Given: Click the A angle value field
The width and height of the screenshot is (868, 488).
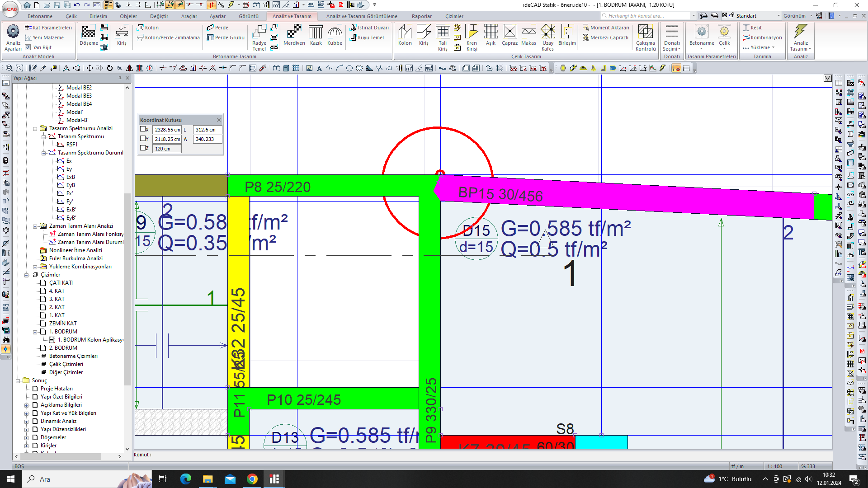Looking at the screenshot, I should pos(208,139).
